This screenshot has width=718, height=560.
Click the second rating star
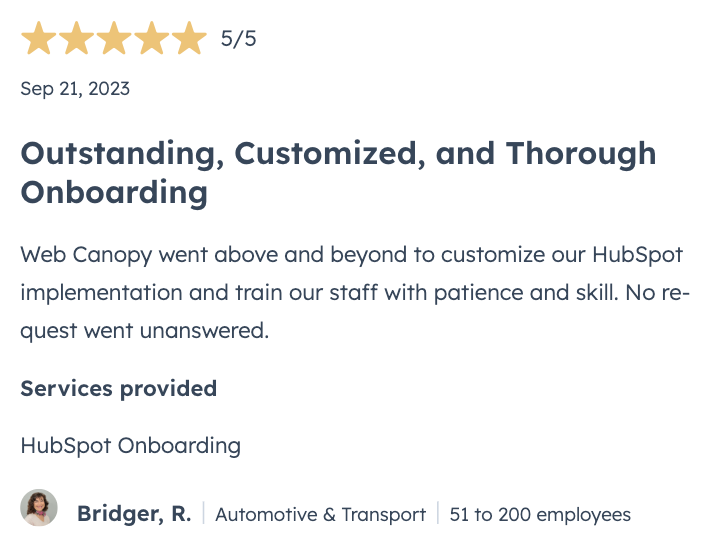click(76, 38)
